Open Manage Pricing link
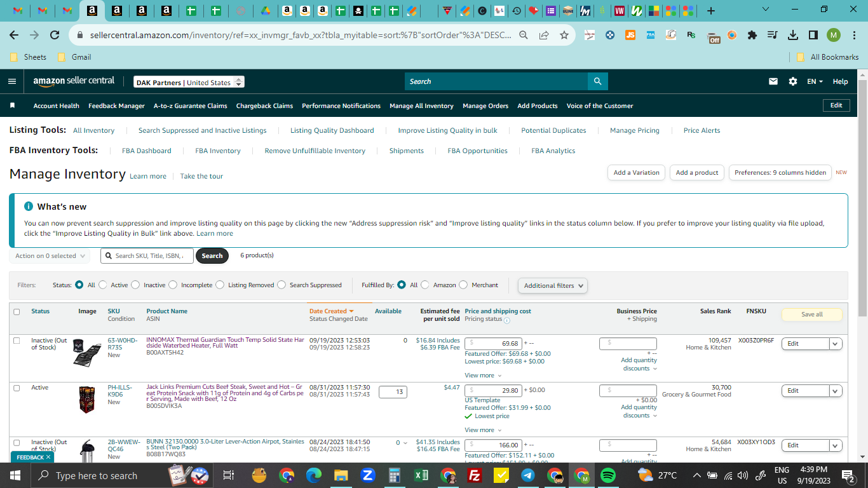868x488 pixels. click(635, 130)
